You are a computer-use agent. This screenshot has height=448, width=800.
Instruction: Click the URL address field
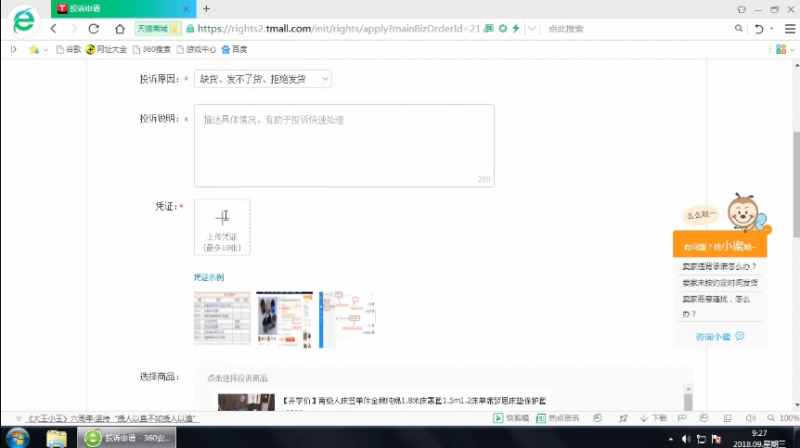[338, 29]
